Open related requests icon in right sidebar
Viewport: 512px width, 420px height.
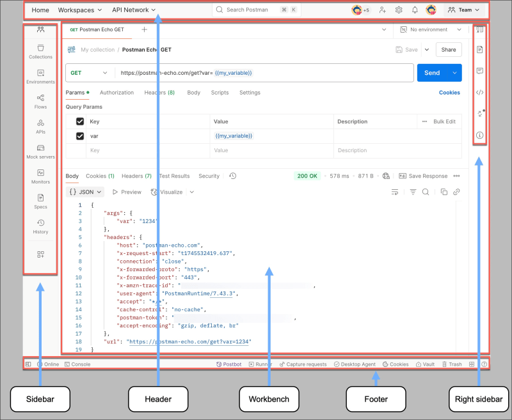pyautogui.click(x=480, y=113)
